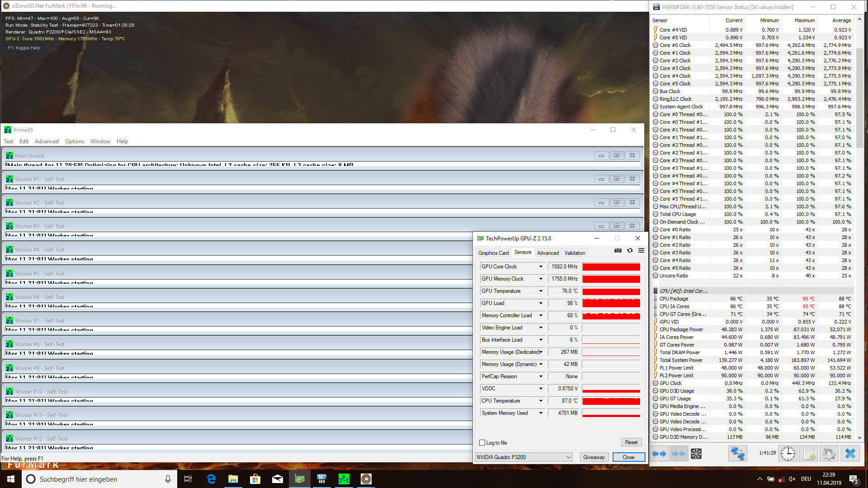Click the GPU-Z screenshot camera icon

pos(618,250)
